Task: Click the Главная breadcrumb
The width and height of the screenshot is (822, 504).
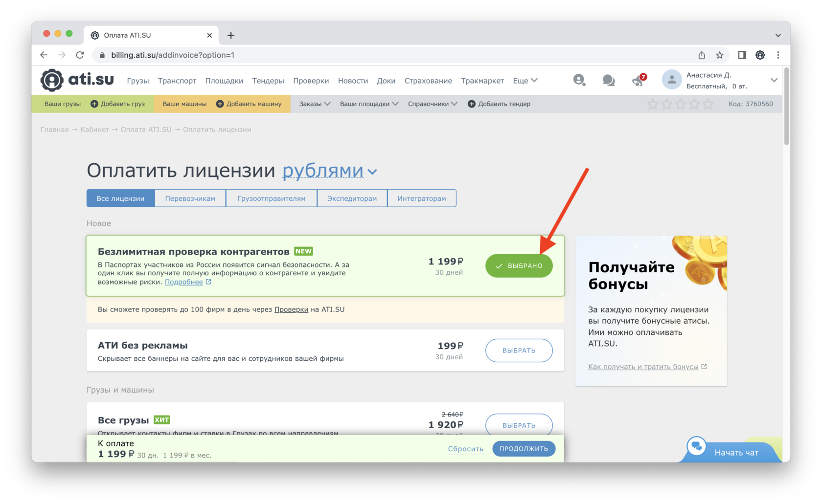Action: (x=55, y=130)
